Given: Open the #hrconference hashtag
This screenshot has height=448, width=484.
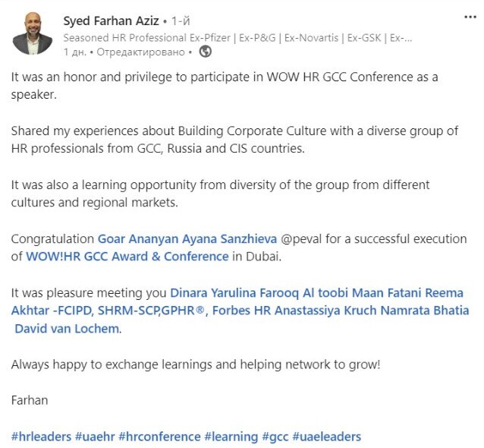Looking at the screenshot, I should click(x=159, y=437).
